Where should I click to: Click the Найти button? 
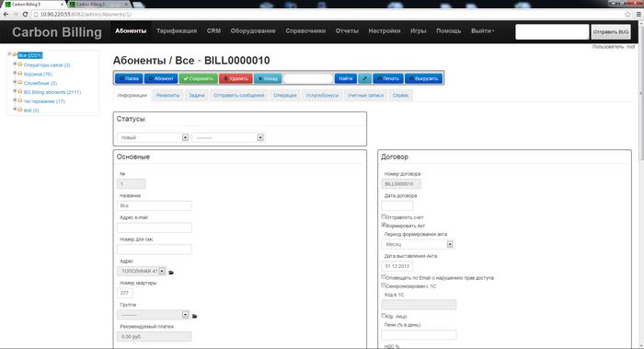(x=346, y=78)
